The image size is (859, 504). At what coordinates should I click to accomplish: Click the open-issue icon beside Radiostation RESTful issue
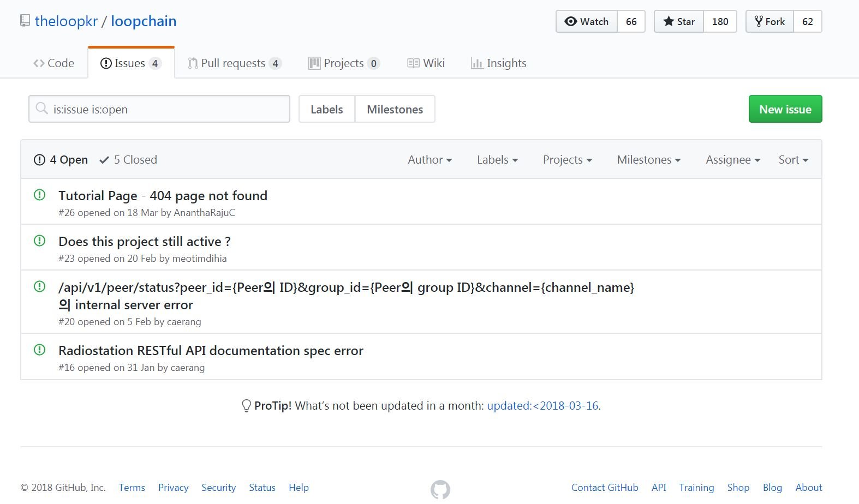(x=39, y=350)
